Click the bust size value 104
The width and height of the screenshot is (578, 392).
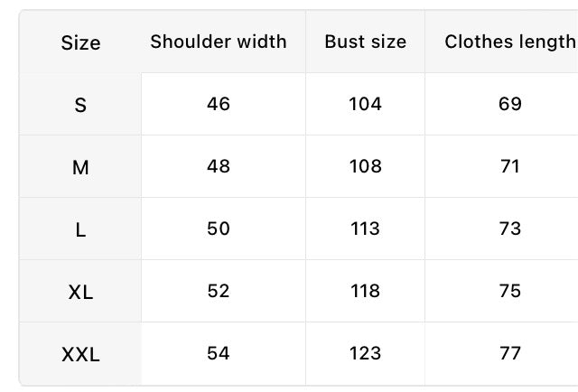click(x=365, y=104)
